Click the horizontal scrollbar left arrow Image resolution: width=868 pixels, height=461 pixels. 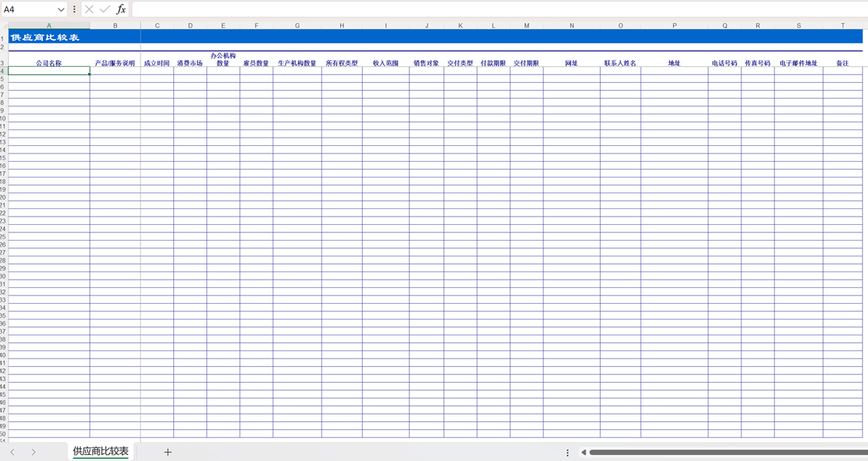pyautogui.click(x=583, y=453)
